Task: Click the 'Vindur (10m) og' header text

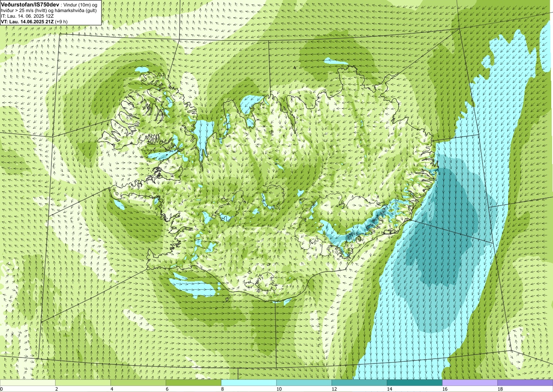Action: 81,4
